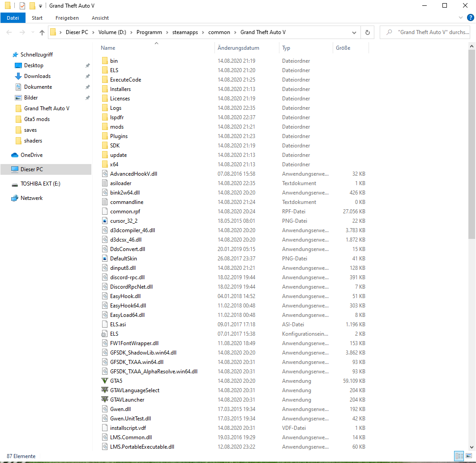Navigate to steamapps in the address path

[185, 32]
